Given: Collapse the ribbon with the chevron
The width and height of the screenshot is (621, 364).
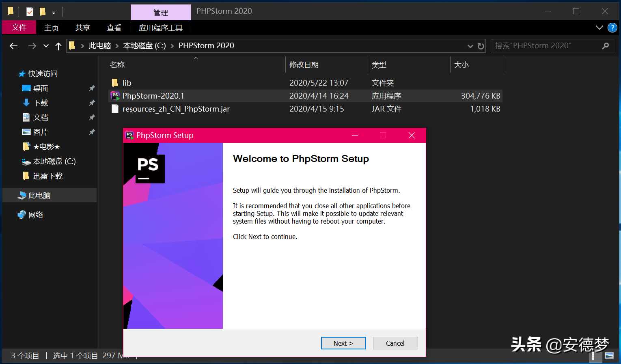Looking at the screenshot, I should [x=599, y=28].
